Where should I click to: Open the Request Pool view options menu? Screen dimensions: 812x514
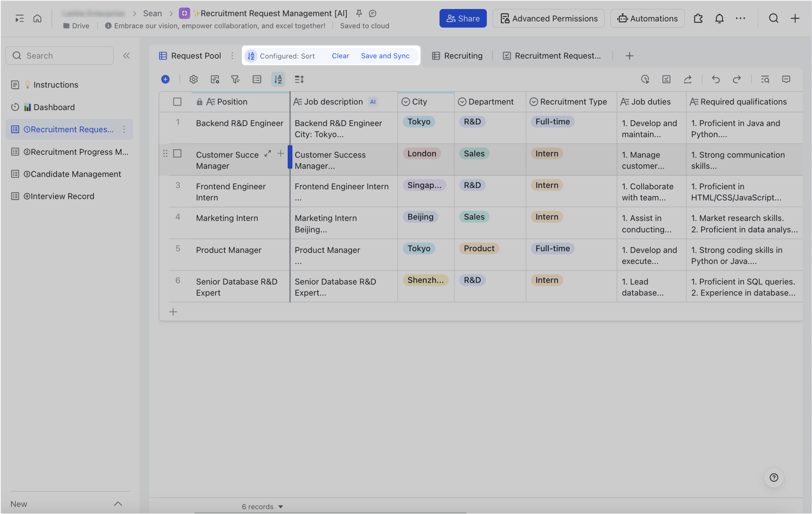pos(232,56)
